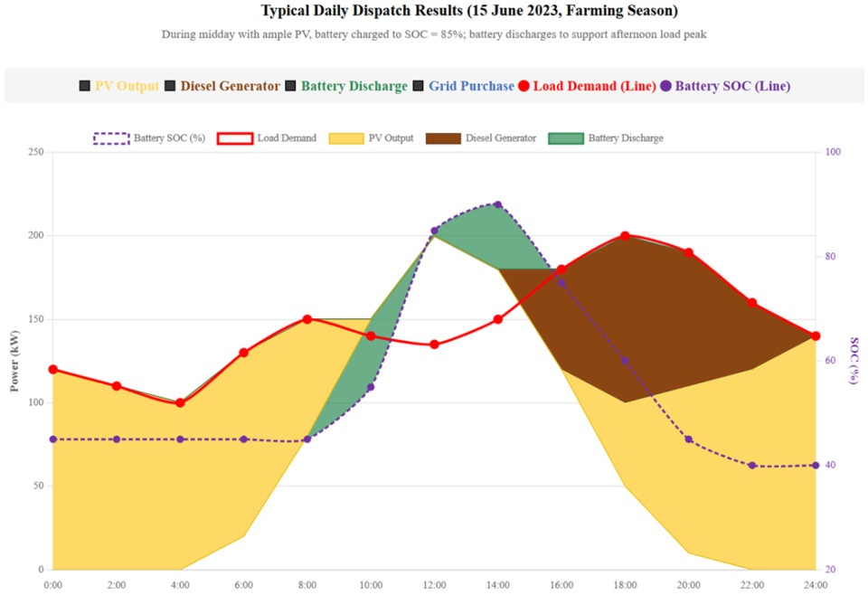Viewport: 868px width, 595px height.
Task: Click the 'Power (kW)' y-axis title
Action: (14, 361)
